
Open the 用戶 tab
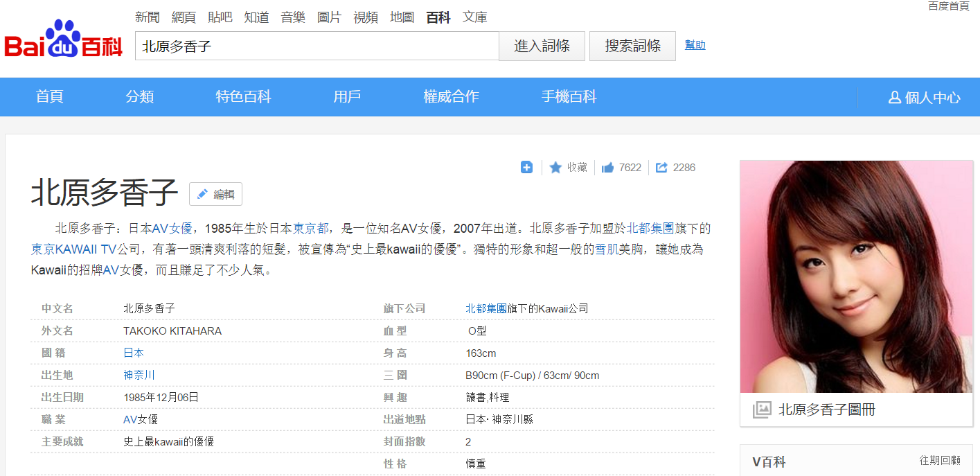pyautogui.click(x=347, y=97)
